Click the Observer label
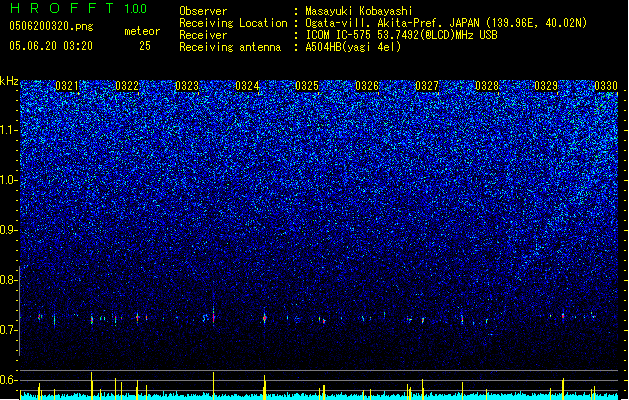The height and width of the screenshot is (400, 629). coord(203,11)
